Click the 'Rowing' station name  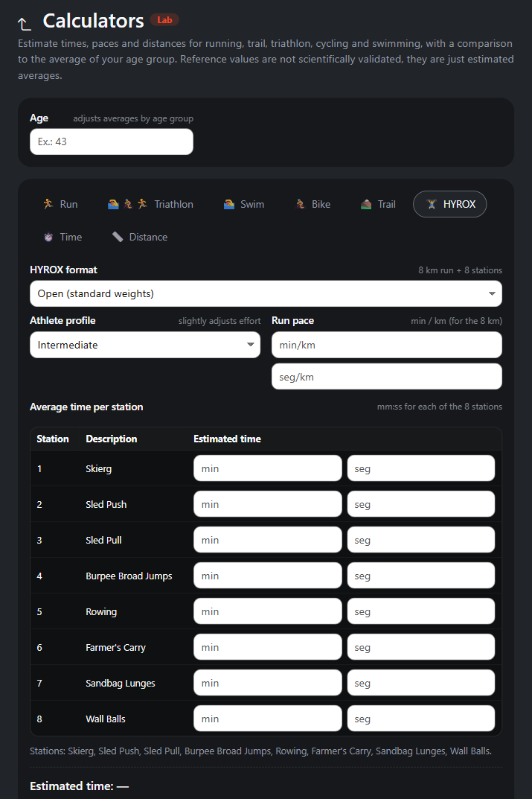[100, 611]
